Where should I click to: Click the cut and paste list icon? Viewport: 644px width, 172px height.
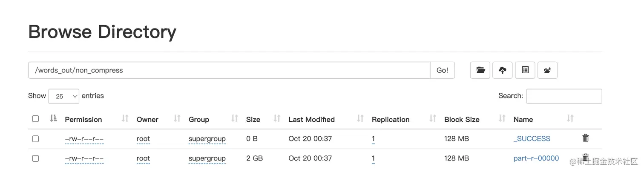(525, 70)
